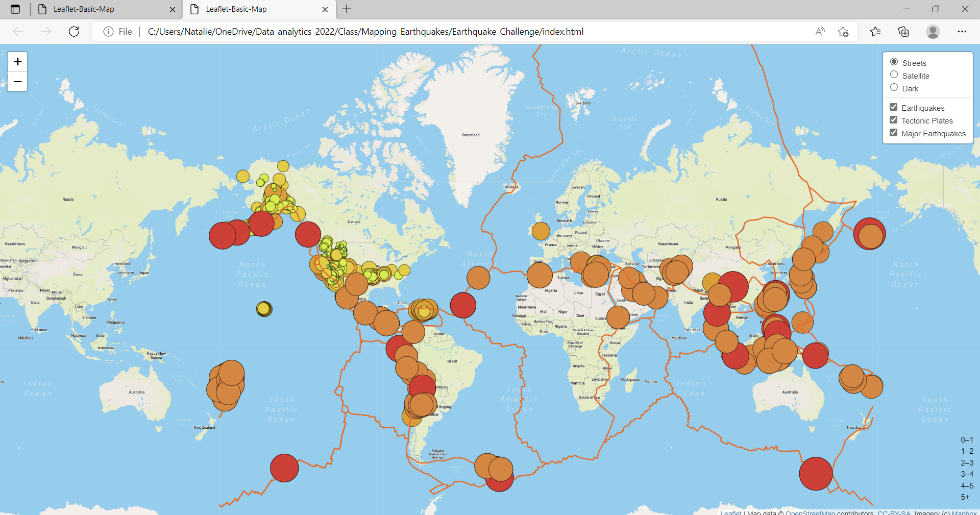Add this page to favorites
Image resolution: width=980 pixels, height=515 pixels.
pyautogui.click(x=843, y=31)
